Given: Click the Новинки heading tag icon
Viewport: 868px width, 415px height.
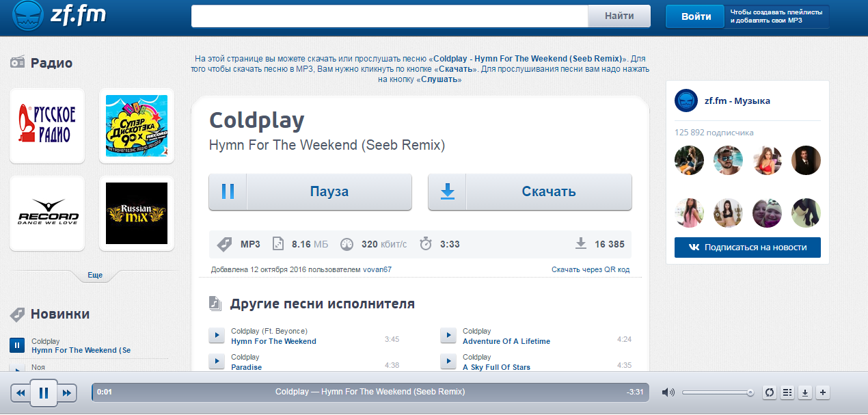Looking at the screenshot, I should click(x=17, y=314).
